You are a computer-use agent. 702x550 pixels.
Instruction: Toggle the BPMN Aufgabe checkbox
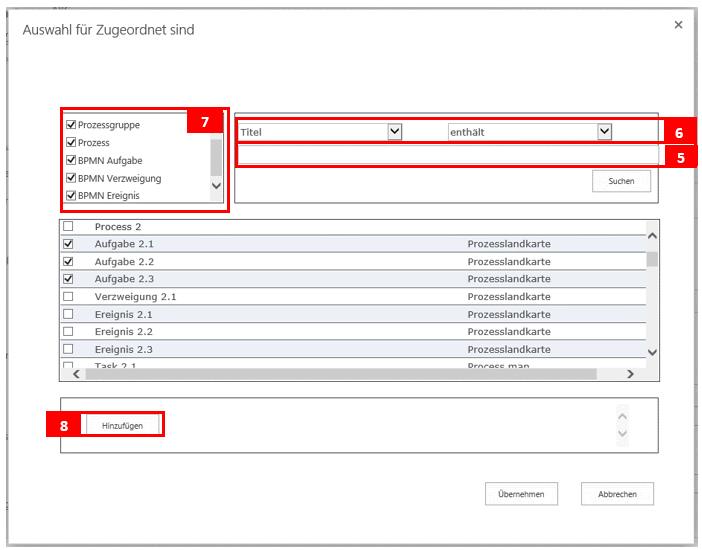pos(71,161)
